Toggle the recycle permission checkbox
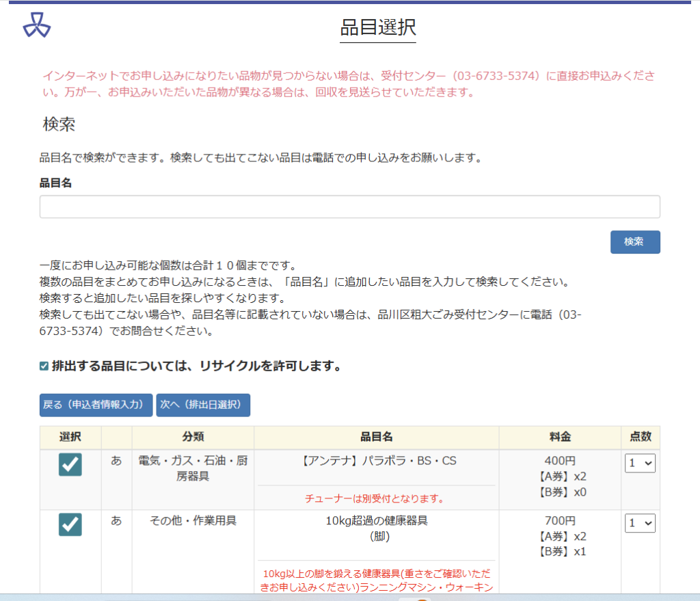 point(44,366)
